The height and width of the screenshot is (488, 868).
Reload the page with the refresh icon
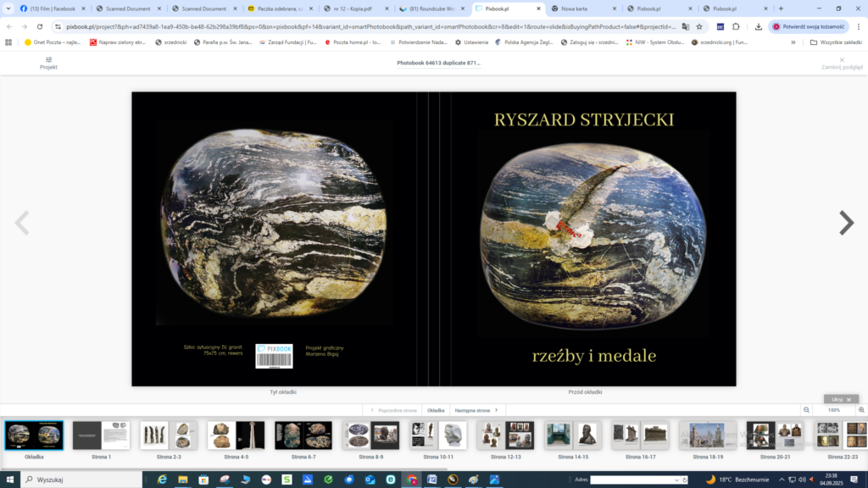(x=39, y=26)
